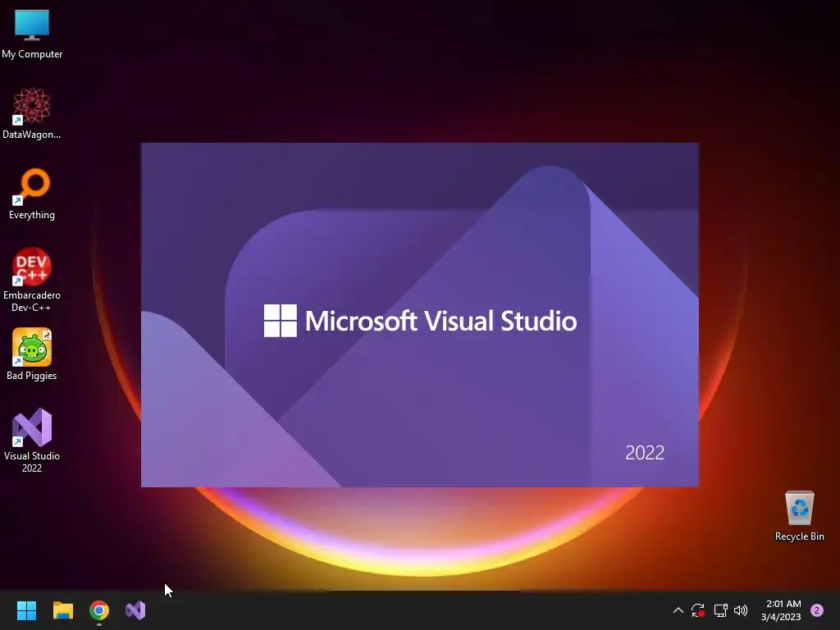Select the Everything search shortcut
The height and width of the screenshot is (630, 840).
click(32, 194)
